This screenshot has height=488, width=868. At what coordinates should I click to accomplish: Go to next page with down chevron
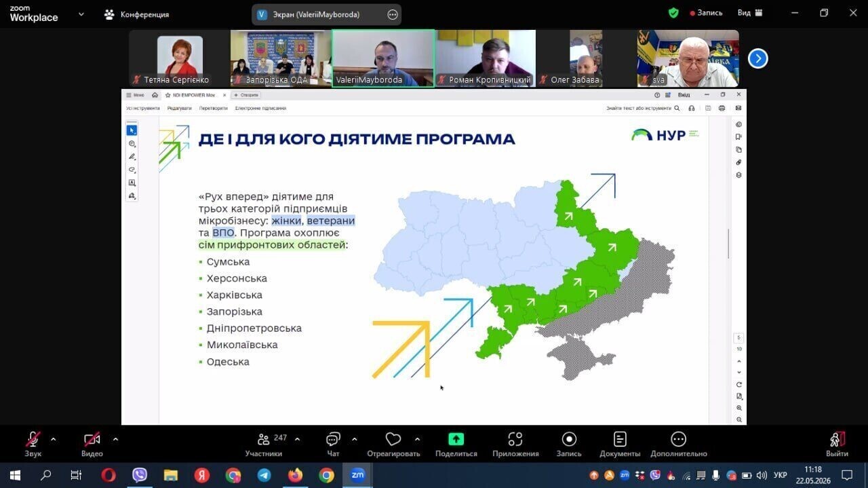tap(739, 372)
